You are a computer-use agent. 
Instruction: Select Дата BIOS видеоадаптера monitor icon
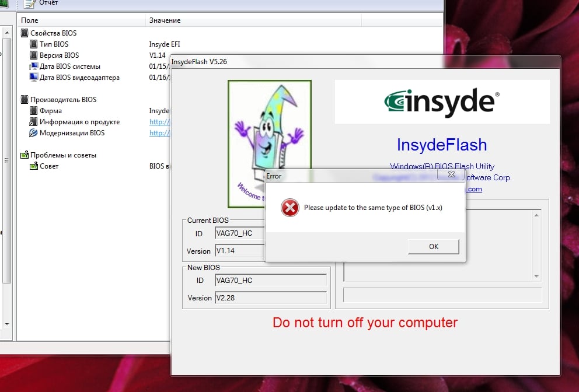pos(34,78)
